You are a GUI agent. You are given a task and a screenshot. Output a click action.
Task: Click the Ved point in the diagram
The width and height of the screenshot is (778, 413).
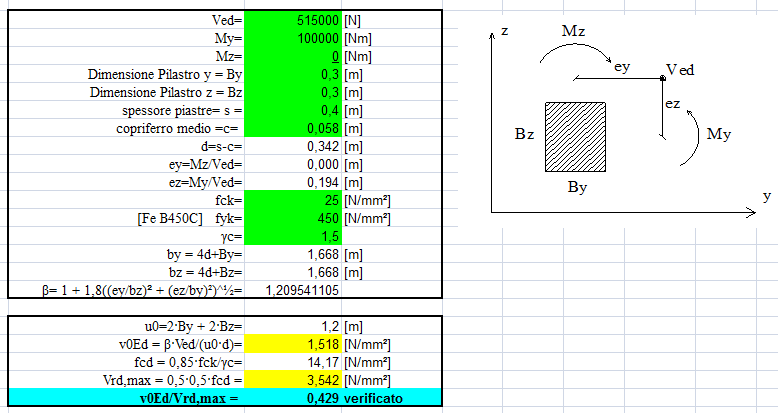pos(663,78)
